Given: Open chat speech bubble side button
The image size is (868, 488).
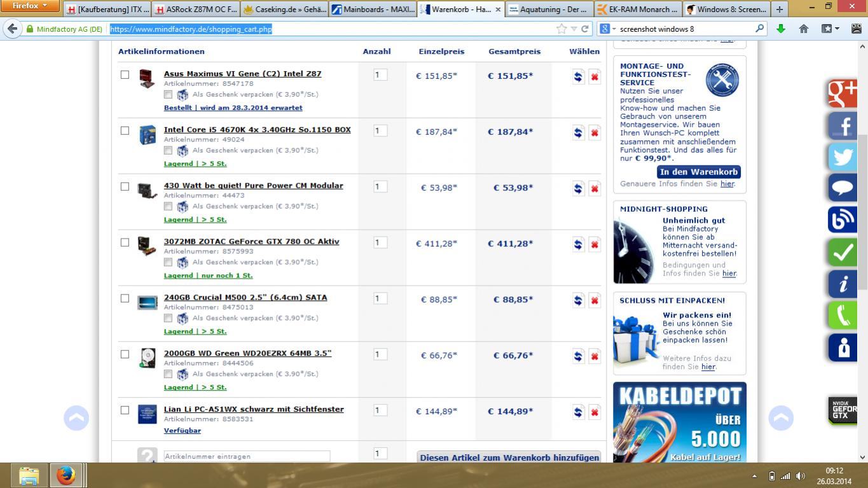Looking at the screenshot, I should coord(843,188).
